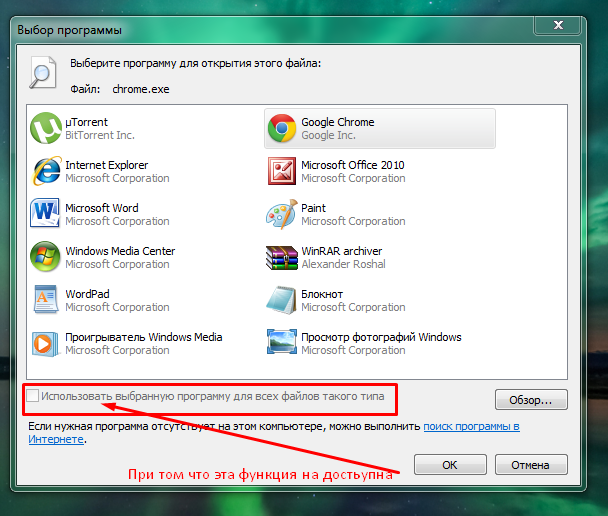Click the 'WordPad' name text
Image resolution: width=608 pixels, height=516 pixels.
tap(87, 294)
